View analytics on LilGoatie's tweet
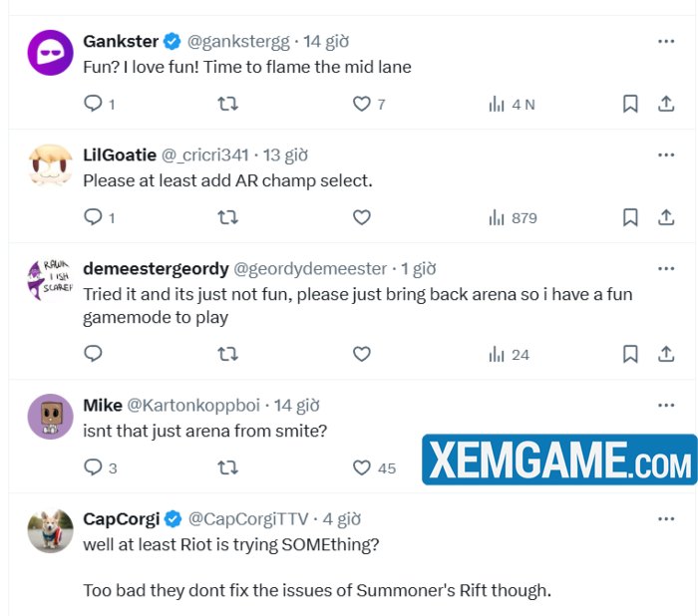 512,217
